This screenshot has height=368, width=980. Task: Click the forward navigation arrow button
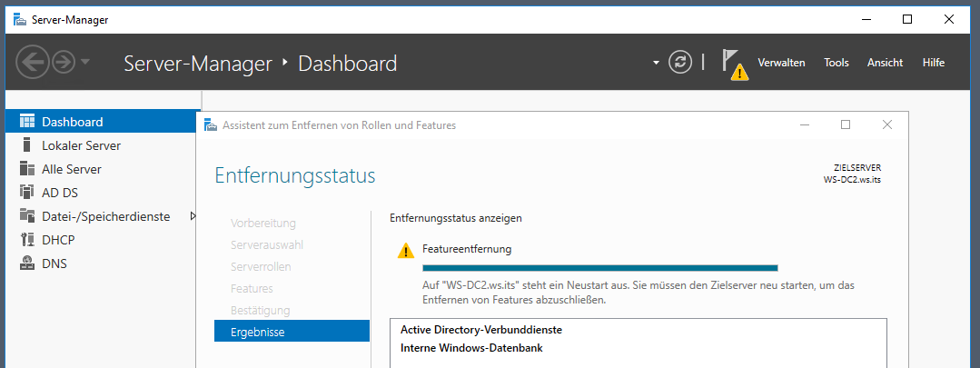[64, 63]
